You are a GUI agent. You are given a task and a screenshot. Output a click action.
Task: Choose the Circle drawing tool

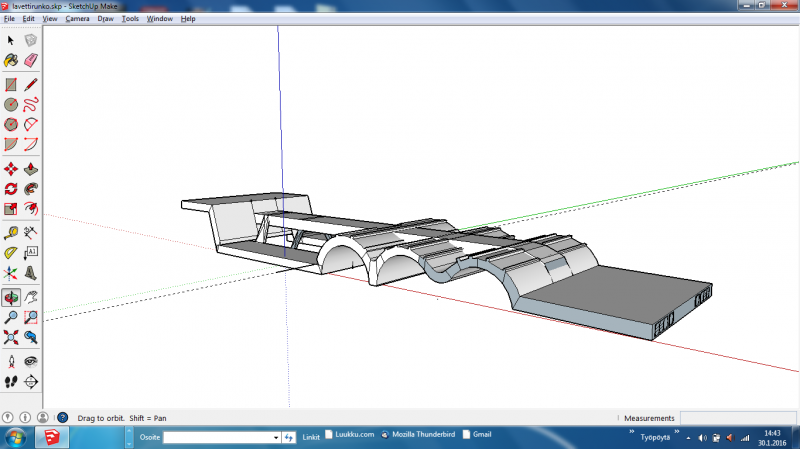pyautogui.click(x=11, y=105)
